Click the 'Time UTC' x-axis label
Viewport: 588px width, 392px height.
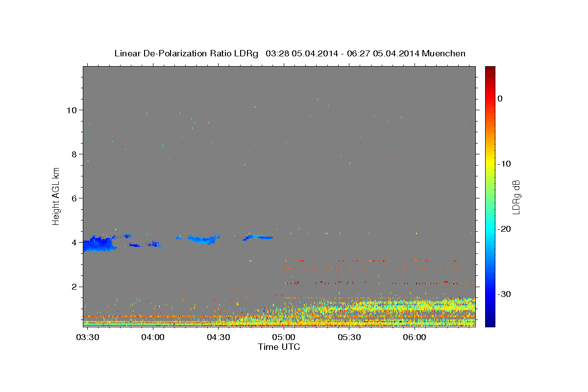[x=279, y=347]
